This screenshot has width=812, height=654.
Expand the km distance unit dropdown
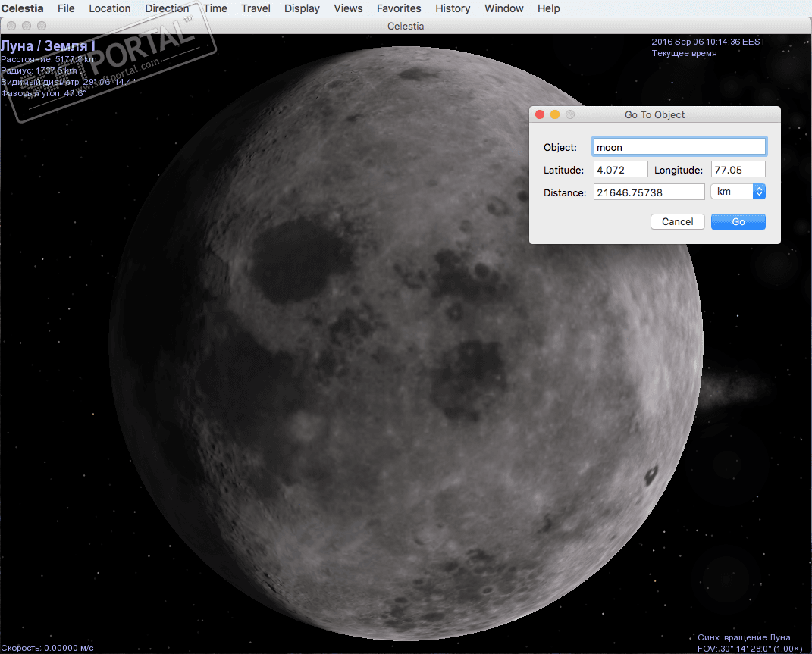click(x=737, y=192)
